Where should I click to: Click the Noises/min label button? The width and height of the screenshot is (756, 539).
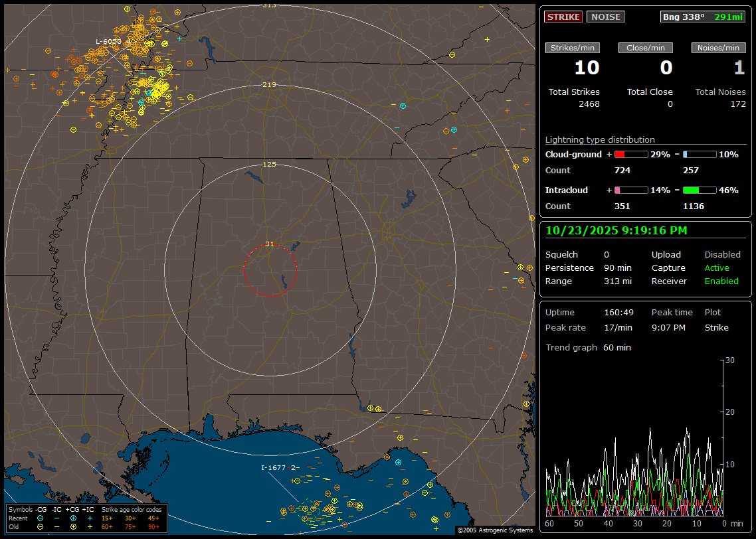tap(718, 48)
